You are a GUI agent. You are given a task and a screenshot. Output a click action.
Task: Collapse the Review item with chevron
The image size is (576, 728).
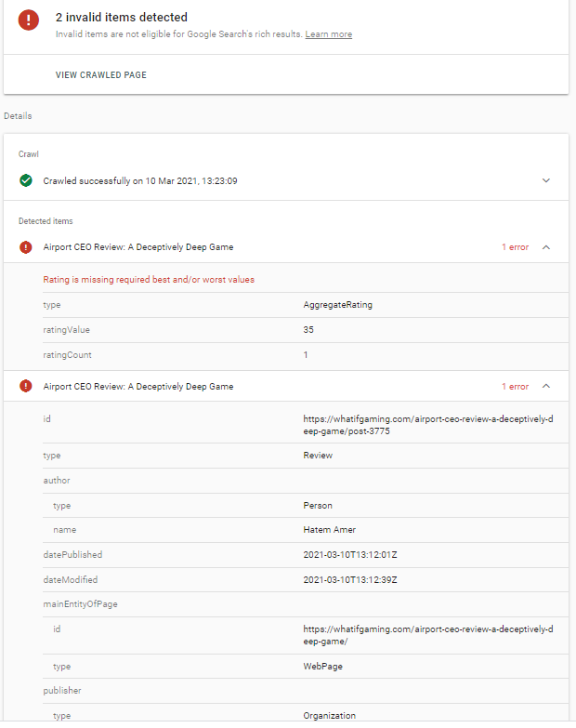pos(546,386)
